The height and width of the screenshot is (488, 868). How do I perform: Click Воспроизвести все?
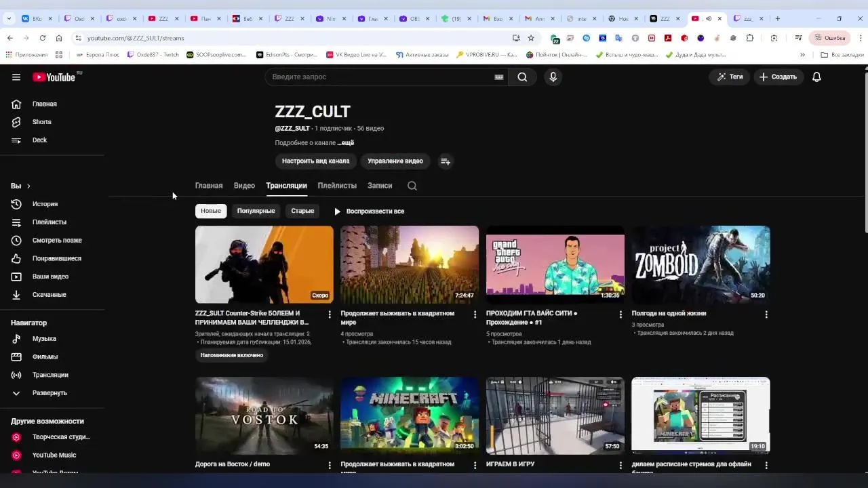coord(369,211)
